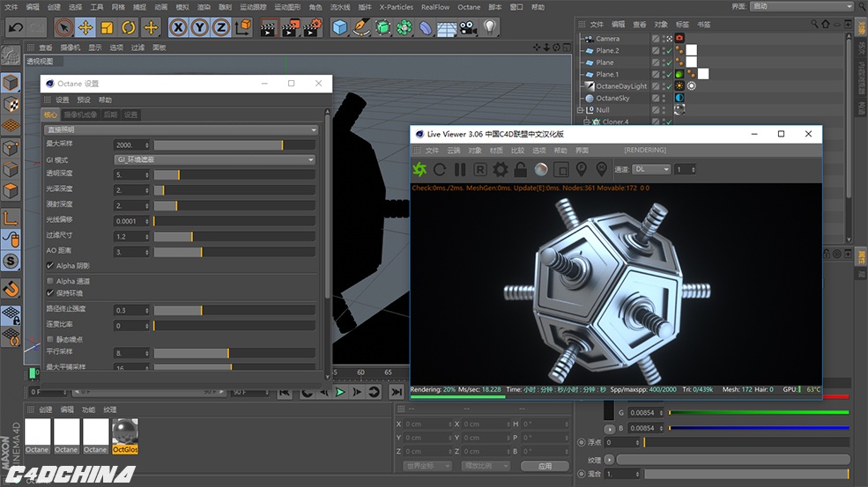This screenshot has height=487, width=868.
Task: Activate the Scale tool
Action: coord(107,27)
